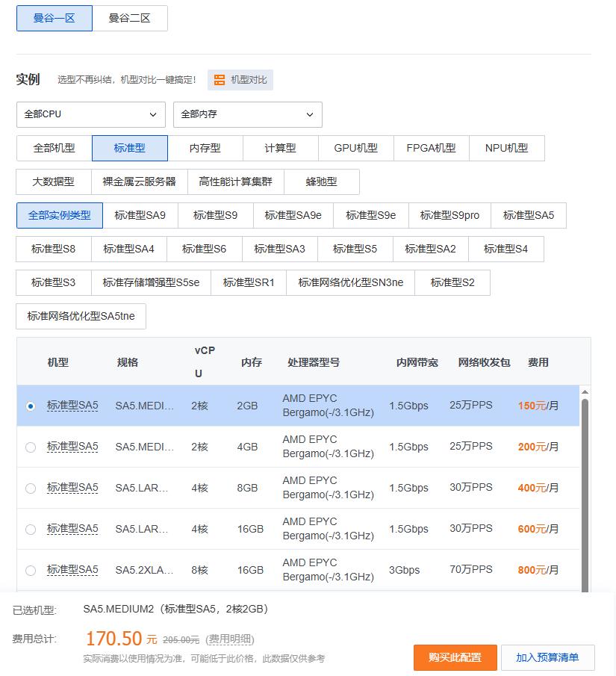
Task: Choose 标准型S9pro instance type
Action: [449, 215]
